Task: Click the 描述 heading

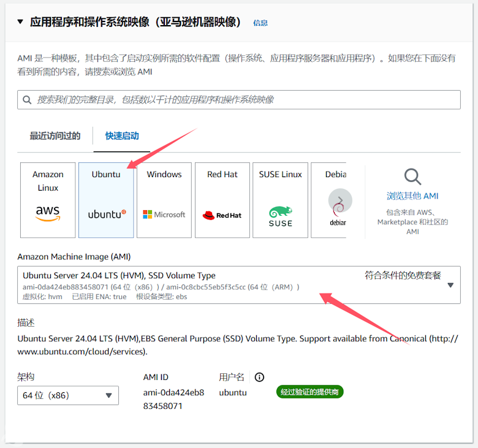Action: [26, 322]
